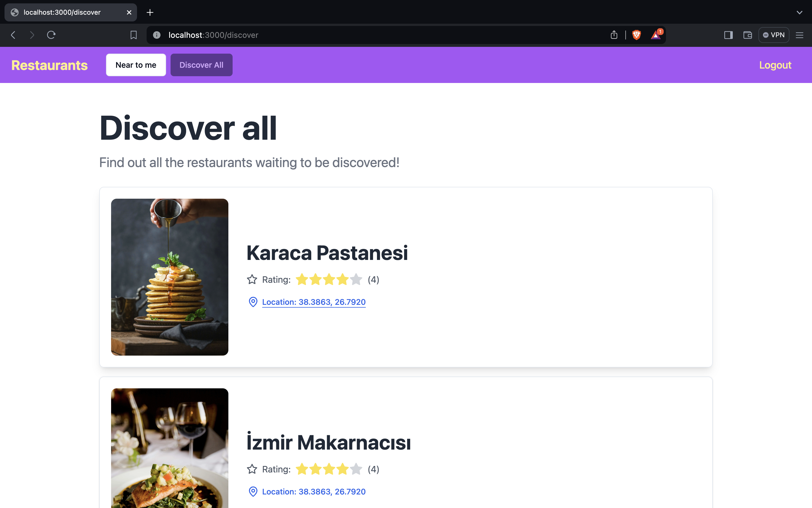Open the share icon in the address bar
Viewport: 812px width, 508px height.
pyautogui.click(x=614, y=35)
